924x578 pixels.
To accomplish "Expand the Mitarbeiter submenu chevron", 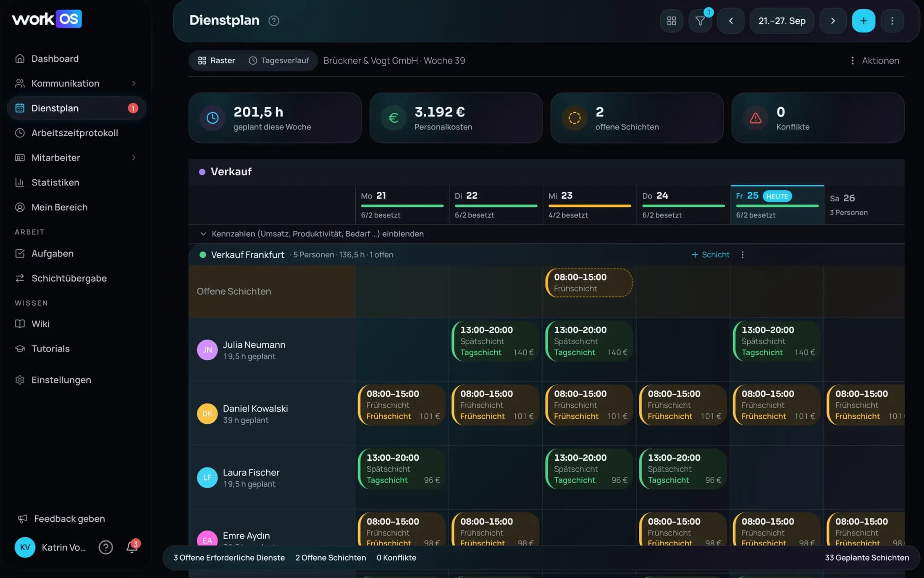I will click(x=134, y=158).
